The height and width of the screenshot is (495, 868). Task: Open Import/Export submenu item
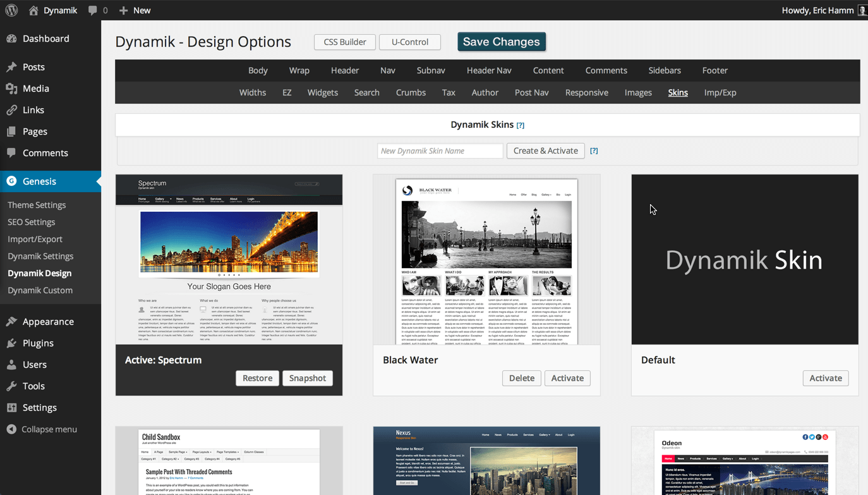35,239
